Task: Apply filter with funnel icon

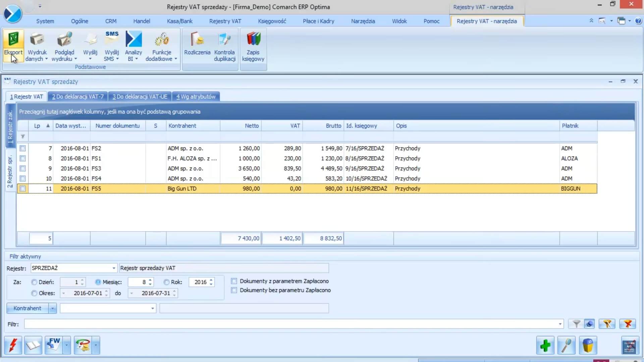Action: point(577,324)
